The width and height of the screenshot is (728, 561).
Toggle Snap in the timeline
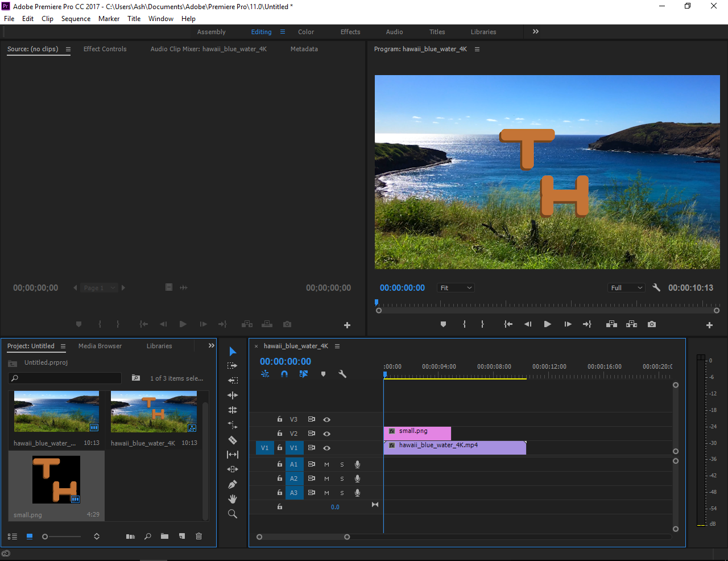tap(284, 374)
